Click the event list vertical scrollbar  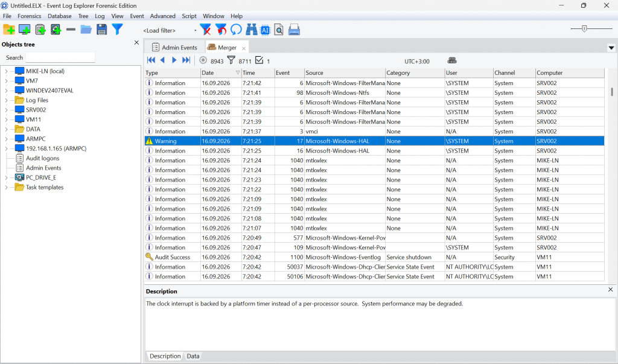(611, 92)
